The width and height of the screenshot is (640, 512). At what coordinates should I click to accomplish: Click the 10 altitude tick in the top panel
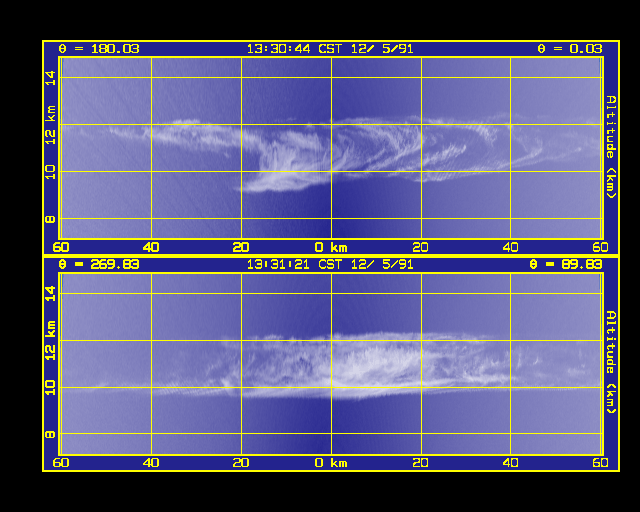pyautogui.click(x=50, y=171)
